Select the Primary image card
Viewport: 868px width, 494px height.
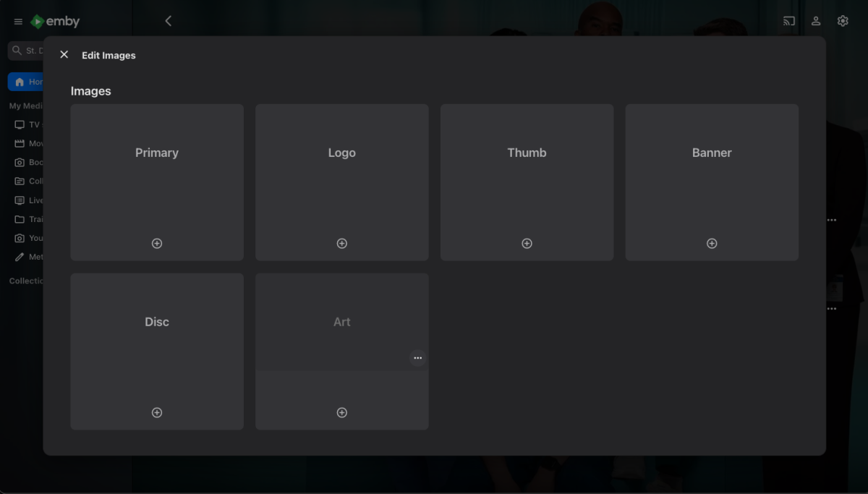pos(157,182)
